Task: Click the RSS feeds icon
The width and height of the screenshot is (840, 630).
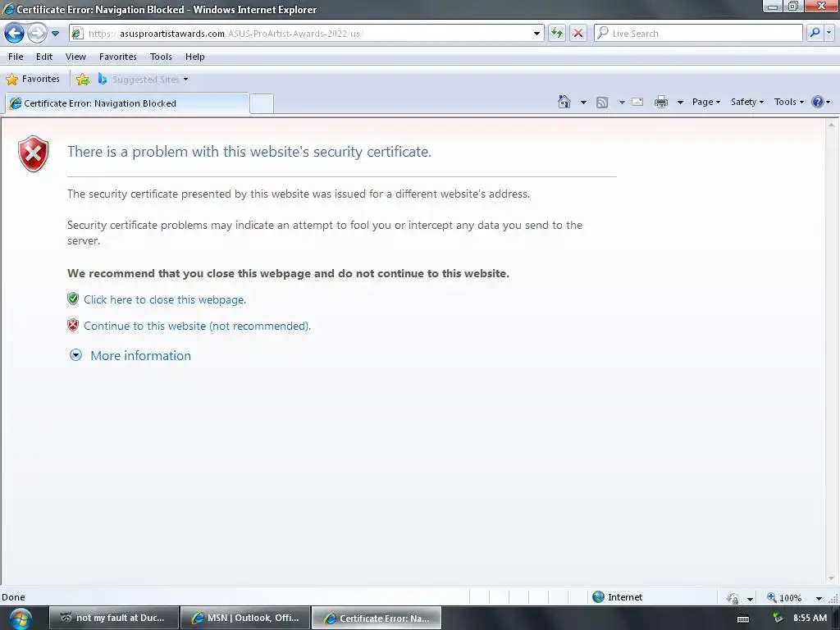Action: pos(602,103)
